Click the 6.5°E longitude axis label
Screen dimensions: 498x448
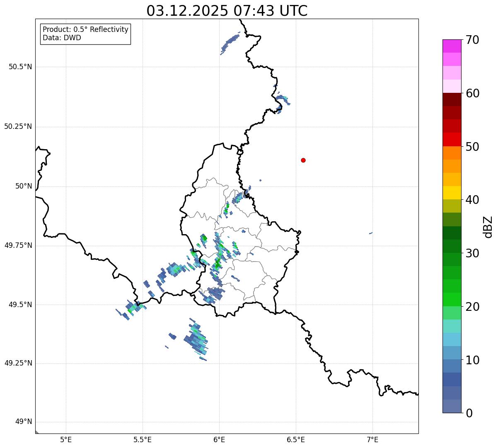(296, 439)
